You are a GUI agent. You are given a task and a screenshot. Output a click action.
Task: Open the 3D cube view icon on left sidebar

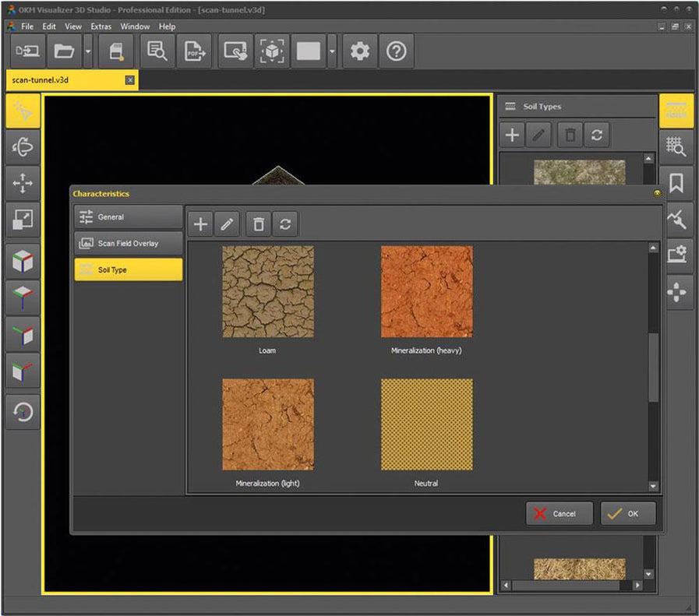click(x=22, y=261)
